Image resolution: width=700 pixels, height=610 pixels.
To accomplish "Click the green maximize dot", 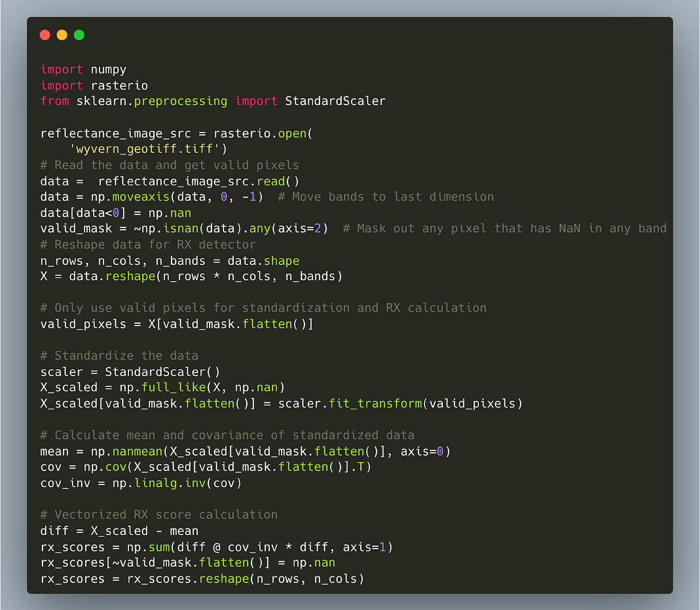I will [79, 35].
